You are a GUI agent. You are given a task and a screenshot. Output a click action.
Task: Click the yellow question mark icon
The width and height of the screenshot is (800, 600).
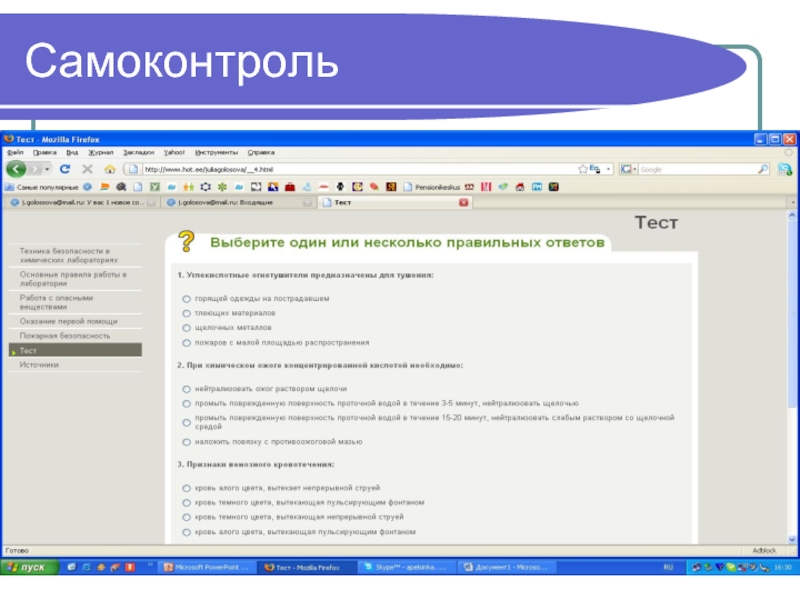(186, 241)
